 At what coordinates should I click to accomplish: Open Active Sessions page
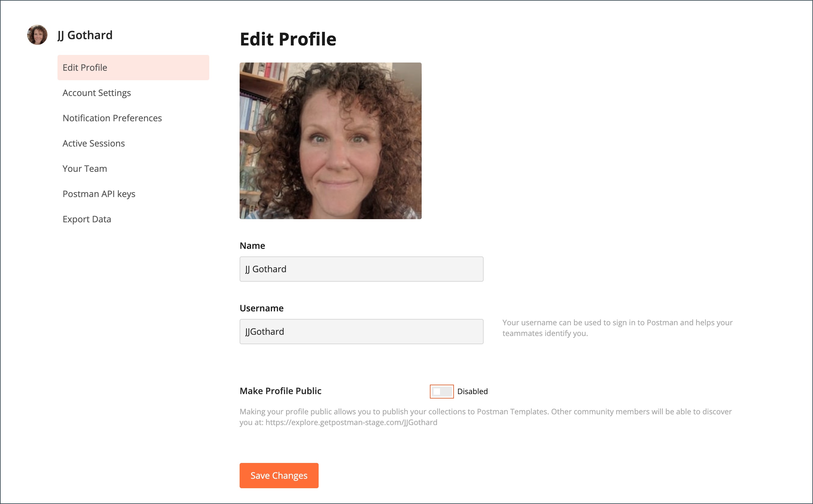[94, 143]
